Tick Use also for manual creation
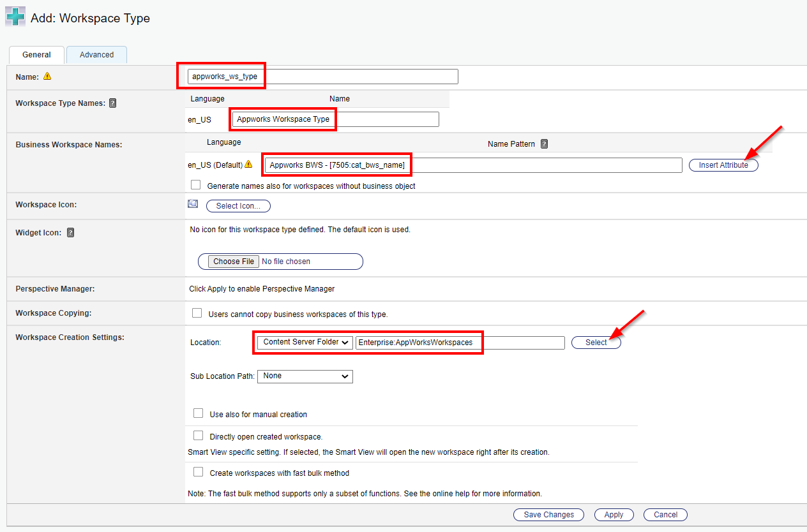807x532 pixels. [x=198, y=413]
